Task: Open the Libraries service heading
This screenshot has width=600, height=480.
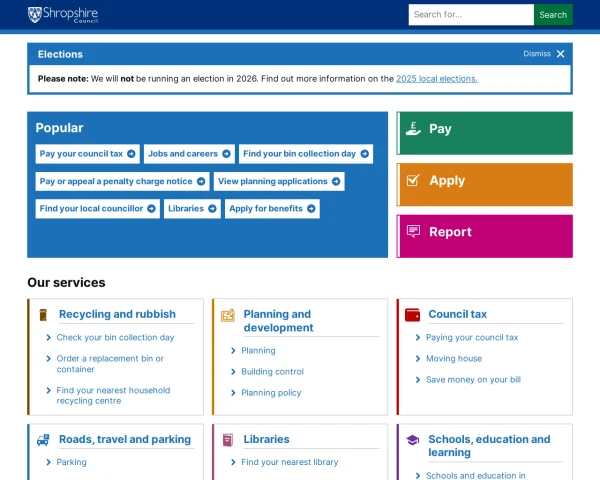Action: pos(266,439)
